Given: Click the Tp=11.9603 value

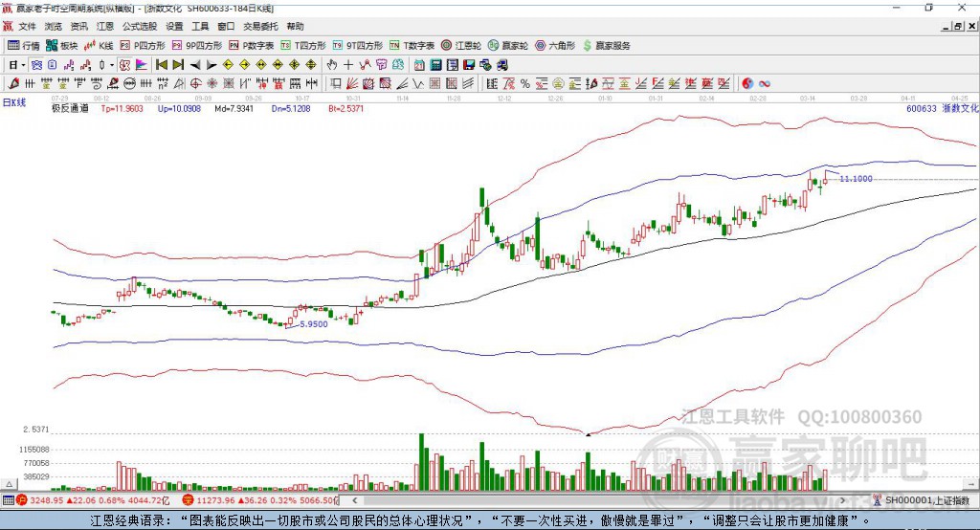Looking at the screenshot, I should [122, 108].
